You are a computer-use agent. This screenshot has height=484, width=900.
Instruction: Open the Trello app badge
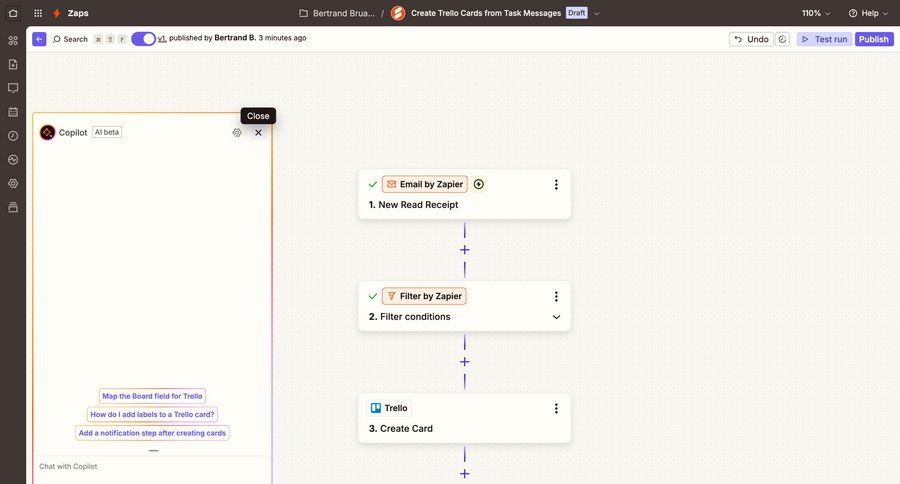click(x=389, y=408)
